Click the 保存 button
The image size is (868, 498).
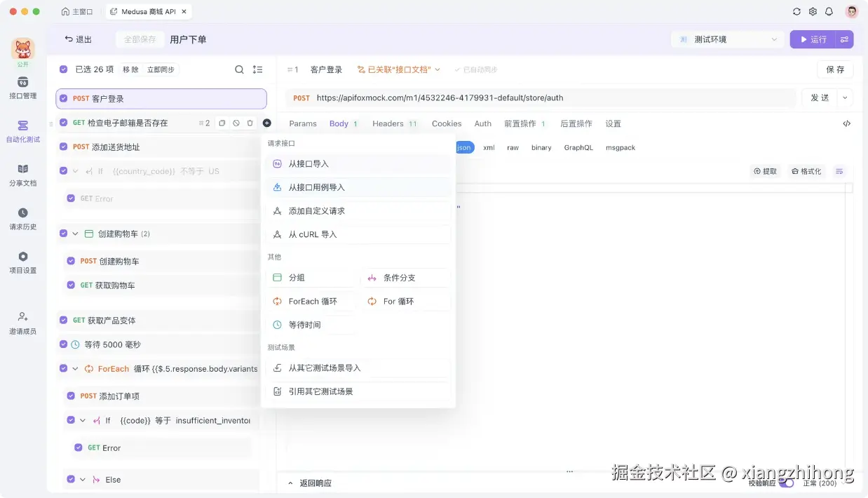coord(835,69)
